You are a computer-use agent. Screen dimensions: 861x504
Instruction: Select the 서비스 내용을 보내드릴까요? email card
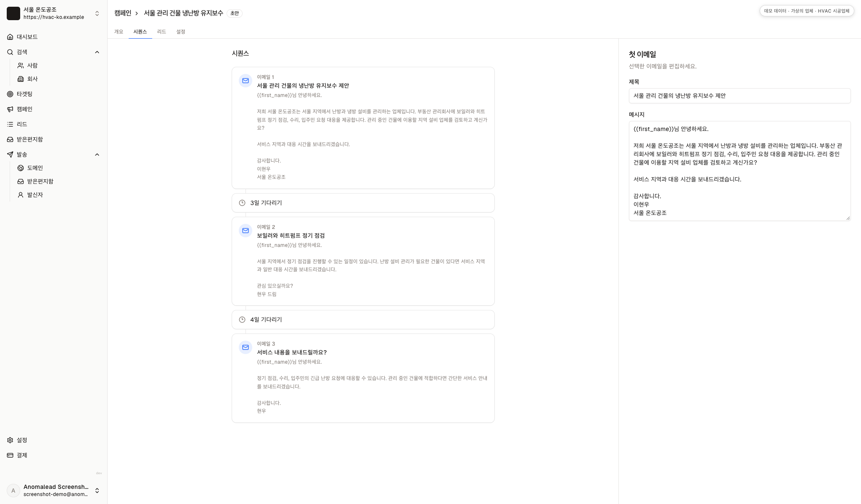tap(363, 378)
